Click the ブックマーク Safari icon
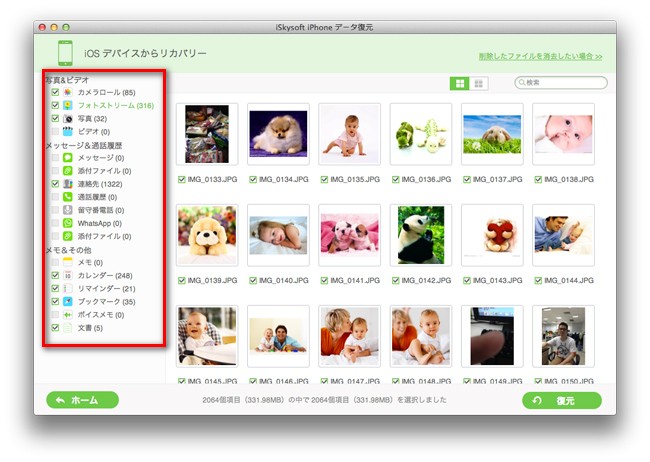The width and height of the screenshot is (650, 462). click(x=68, y=302)
